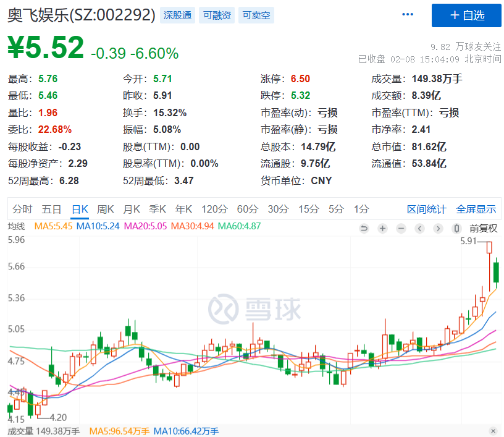Click the chart reset (undo arrow) icon
The width and height of the screenshot is (504, 437).
click(x=364, y=229)
